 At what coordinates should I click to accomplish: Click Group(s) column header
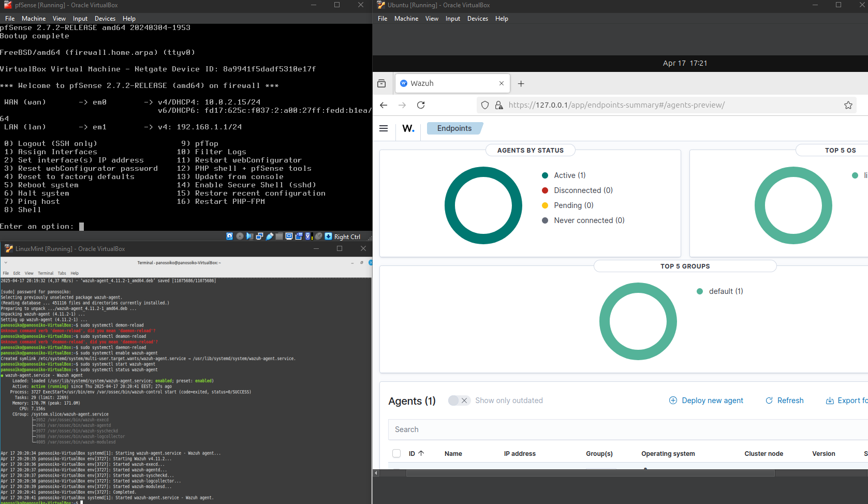[x=599, y=453]
